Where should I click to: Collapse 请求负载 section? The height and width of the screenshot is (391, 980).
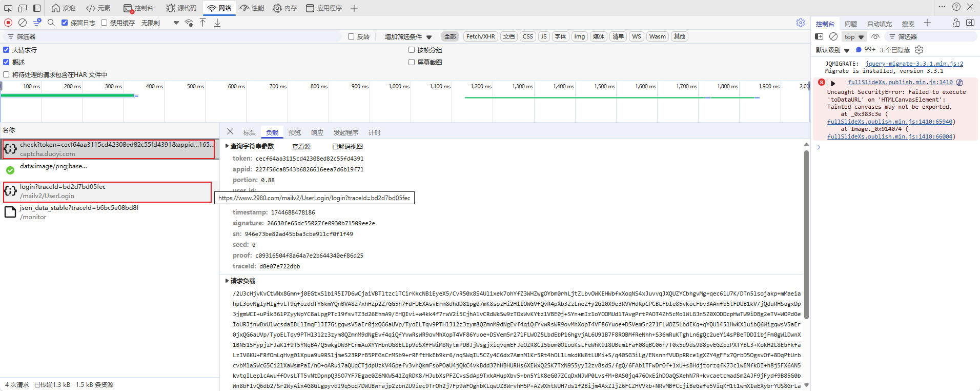point(227,281)
